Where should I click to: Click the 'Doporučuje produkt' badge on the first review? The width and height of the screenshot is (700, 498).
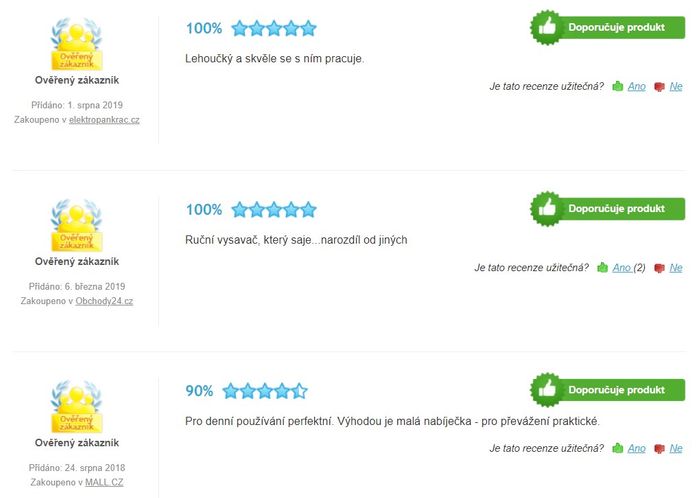[608, 27]
